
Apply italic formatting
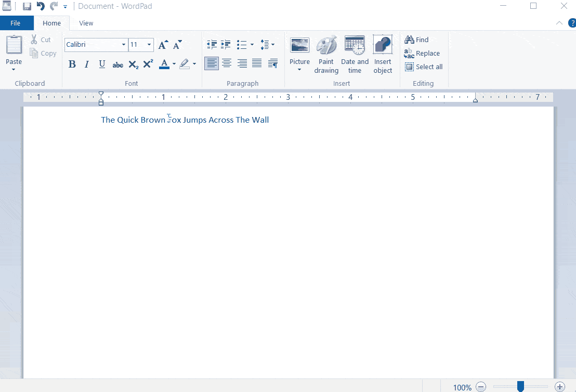click(x=86, y=63)
